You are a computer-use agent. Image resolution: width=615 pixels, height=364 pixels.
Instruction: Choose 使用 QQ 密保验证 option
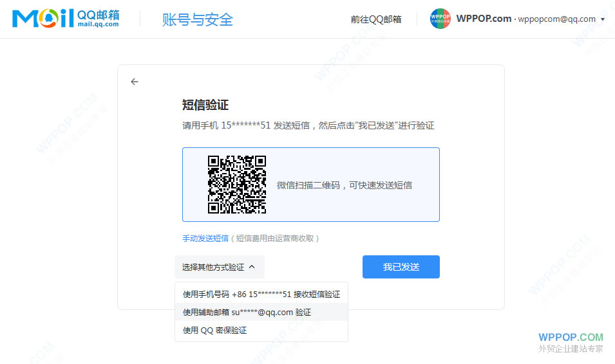click(x=261, y=331)
